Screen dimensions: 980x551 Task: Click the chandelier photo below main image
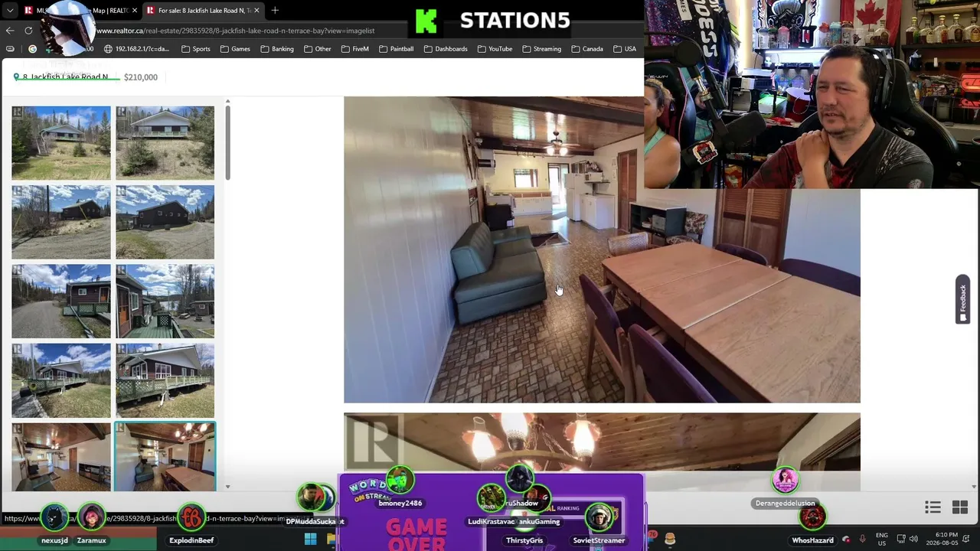click(602, 444)
